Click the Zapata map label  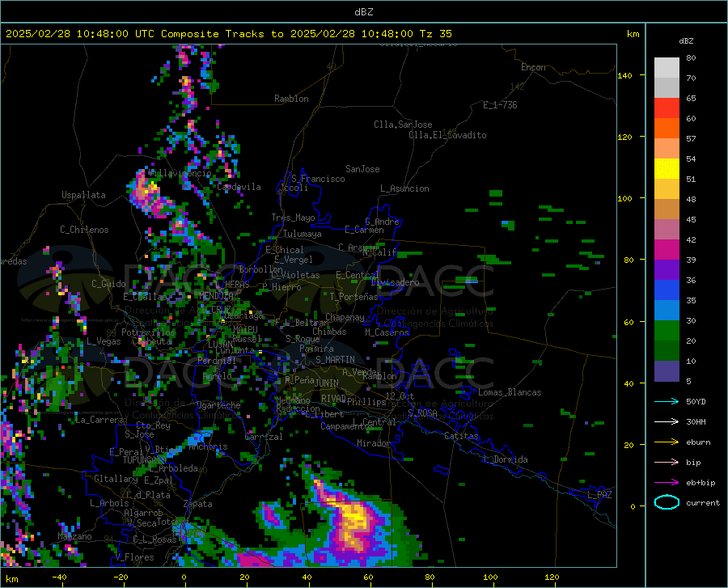pyautogui.click(x=198, y=504)
